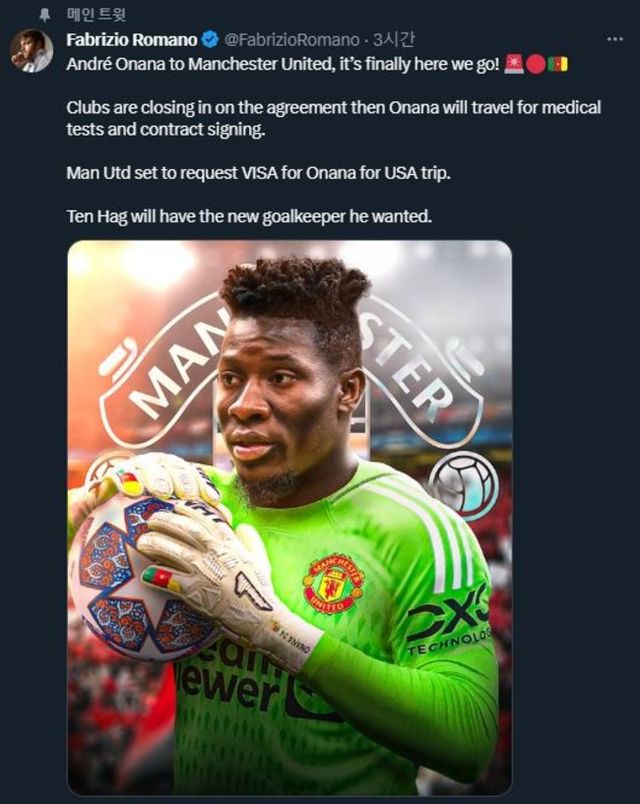Image resolution: width=640 pixels, height=804 pixels.
Task: Click the 3시간 timestamp
Action: click(x=393, y=39)
